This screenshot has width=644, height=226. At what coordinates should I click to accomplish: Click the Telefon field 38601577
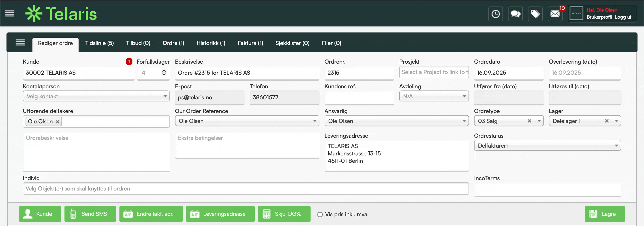[285, 97]
